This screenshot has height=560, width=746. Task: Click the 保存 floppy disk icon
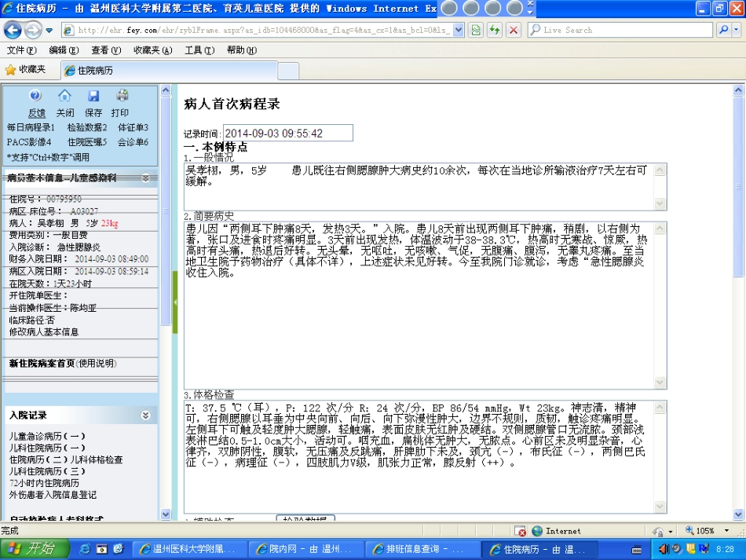tap(93, 96)
